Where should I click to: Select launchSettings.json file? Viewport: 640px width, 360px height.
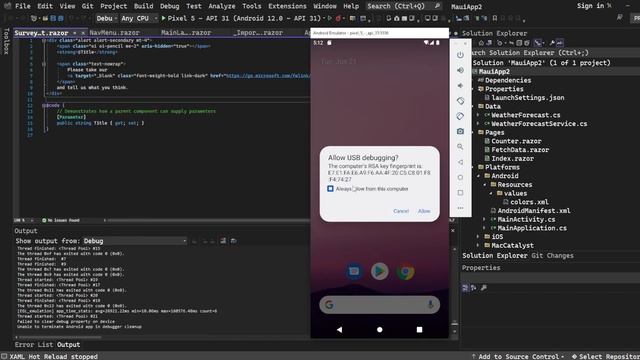click(x=528, y=98)
